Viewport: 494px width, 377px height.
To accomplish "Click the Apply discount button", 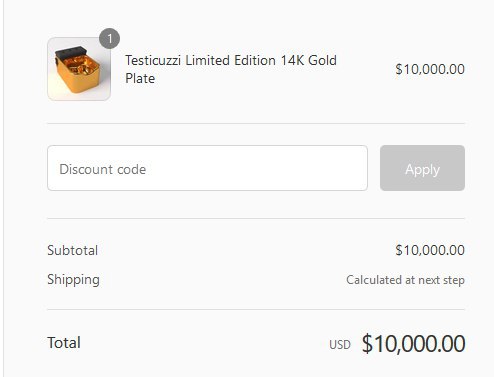I will click(422, 168).
